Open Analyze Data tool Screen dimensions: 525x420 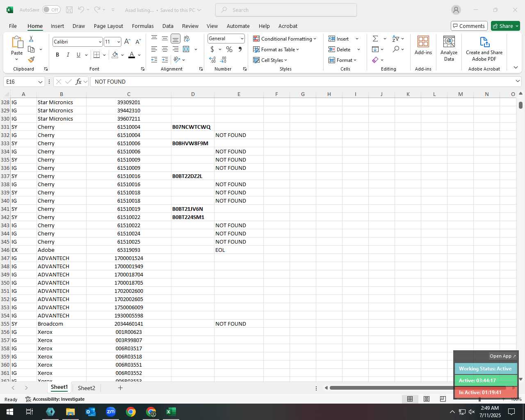(449, 48)
